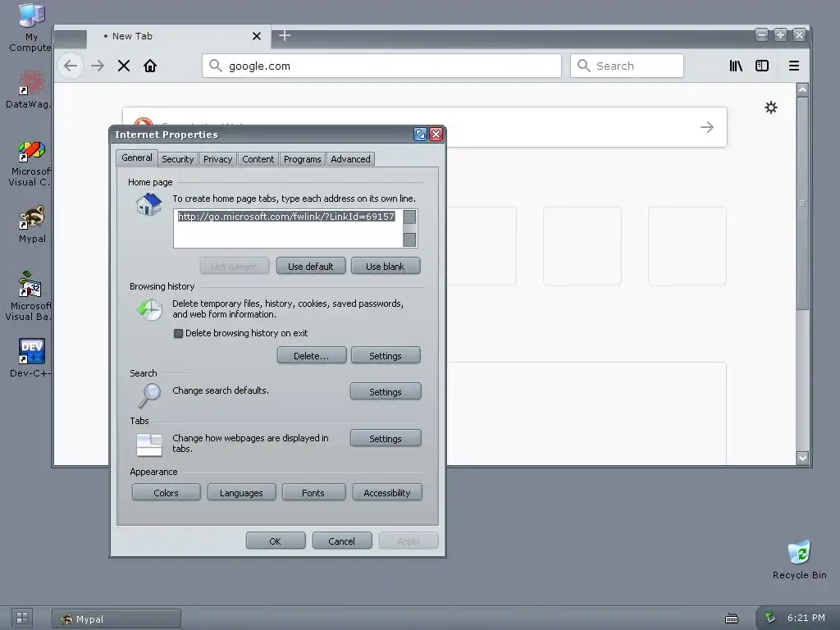
Task: Open a new tab with plus button
Action: click(x=285, y=36)
